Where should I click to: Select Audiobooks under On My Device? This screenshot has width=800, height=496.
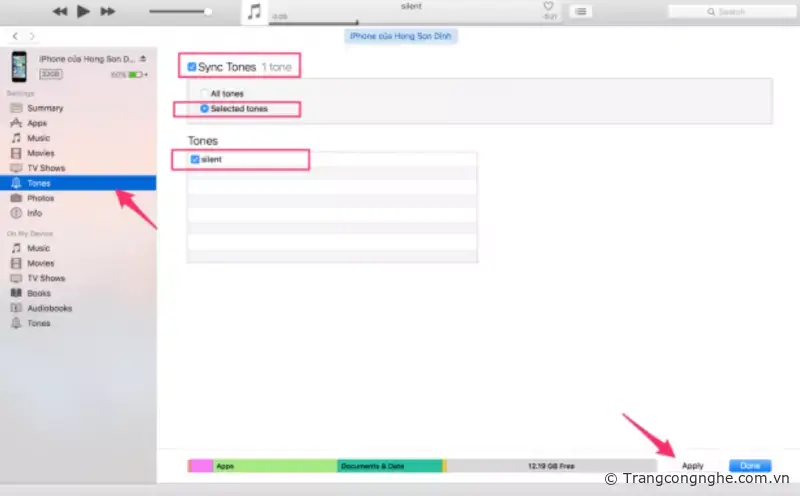[x=49, y=308]
